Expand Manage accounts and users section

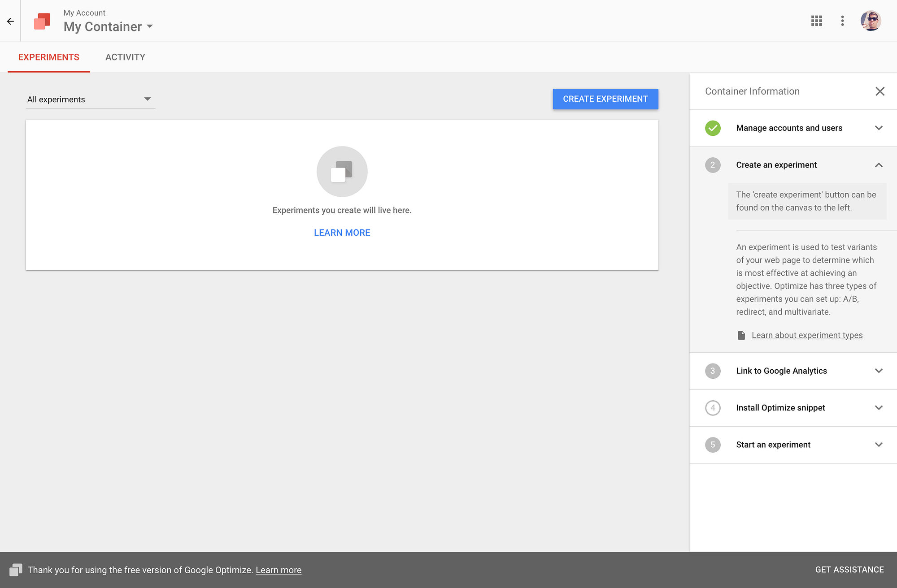point(879,128)
